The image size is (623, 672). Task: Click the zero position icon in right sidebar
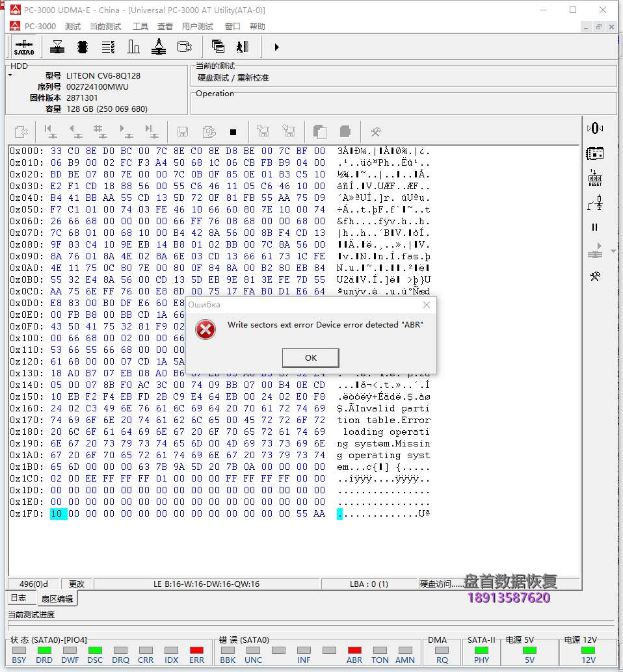(594, 128)
